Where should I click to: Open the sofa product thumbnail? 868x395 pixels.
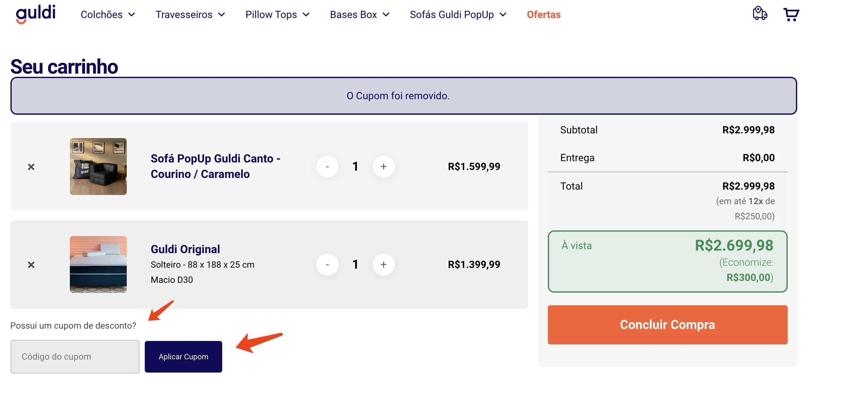pos(98,166)
